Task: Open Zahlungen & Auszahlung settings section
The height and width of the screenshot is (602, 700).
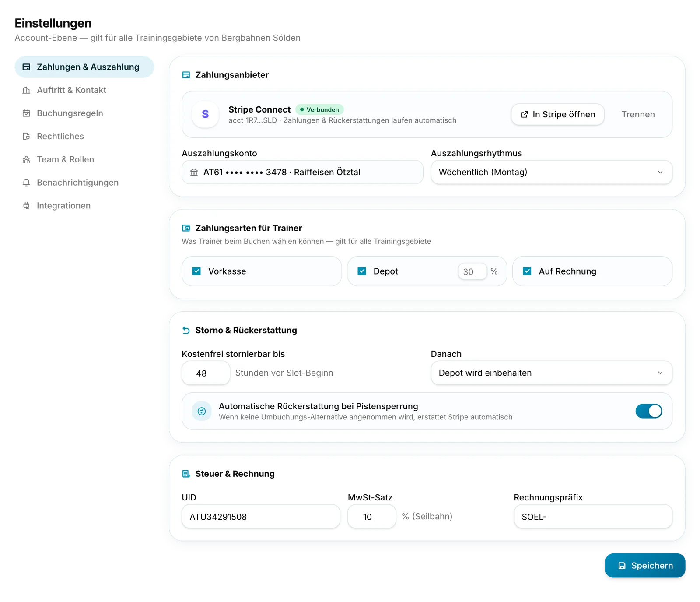Action: pos(84,67)
